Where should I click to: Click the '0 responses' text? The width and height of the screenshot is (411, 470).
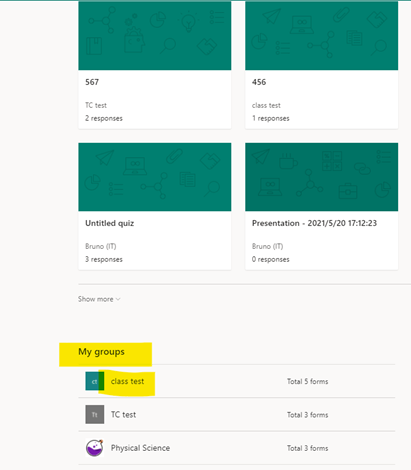click(271, 259)
